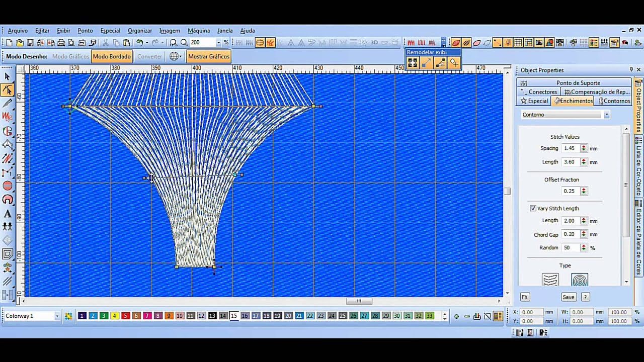Open the Ponto menu

click(85, 31)
